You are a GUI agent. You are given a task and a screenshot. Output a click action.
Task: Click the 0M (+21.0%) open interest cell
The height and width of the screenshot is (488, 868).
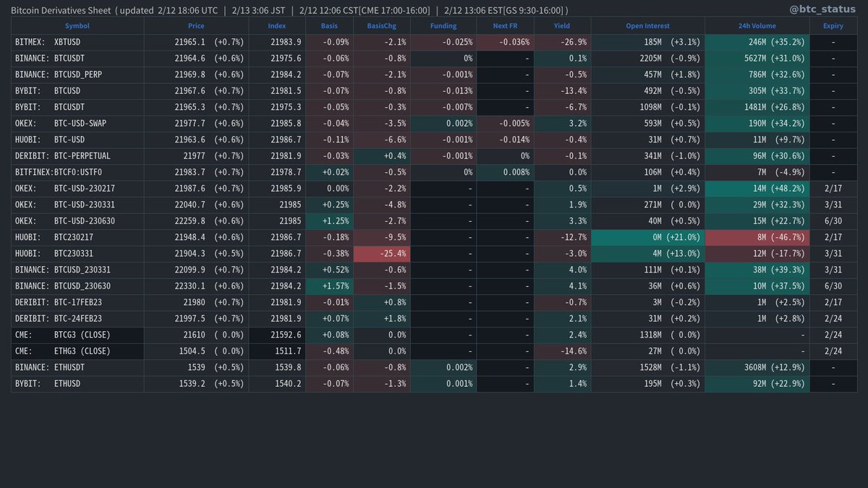pos(648,237)
